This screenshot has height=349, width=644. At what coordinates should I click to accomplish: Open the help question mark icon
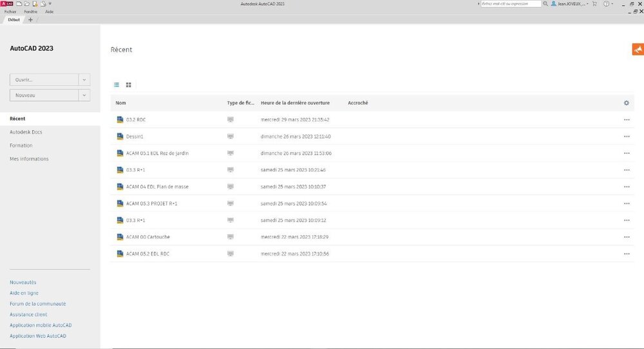tap(606, 4)
